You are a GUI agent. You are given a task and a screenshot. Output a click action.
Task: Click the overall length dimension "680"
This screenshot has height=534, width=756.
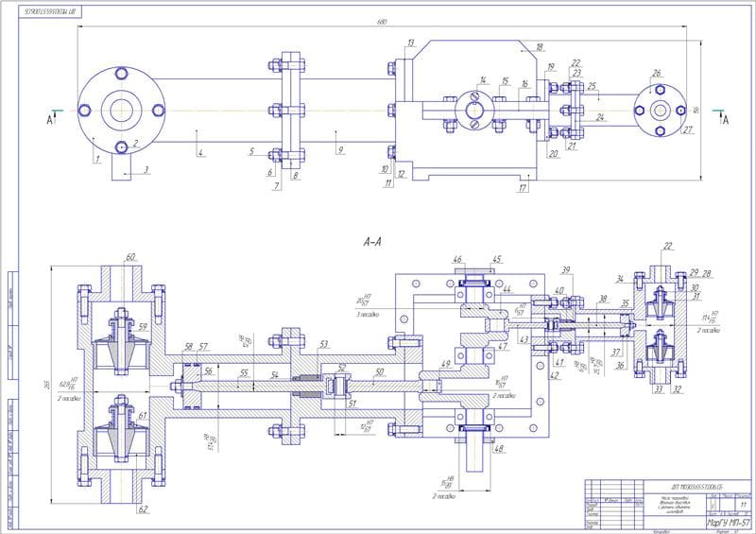pyautogui.click(x=382, y=22)
